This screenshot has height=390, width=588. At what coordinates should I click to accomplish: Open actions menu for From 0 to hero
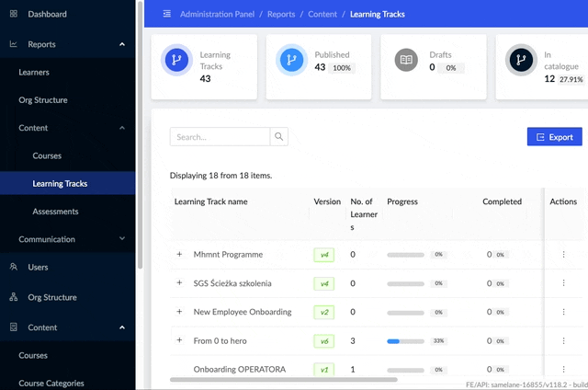point(563,340)
